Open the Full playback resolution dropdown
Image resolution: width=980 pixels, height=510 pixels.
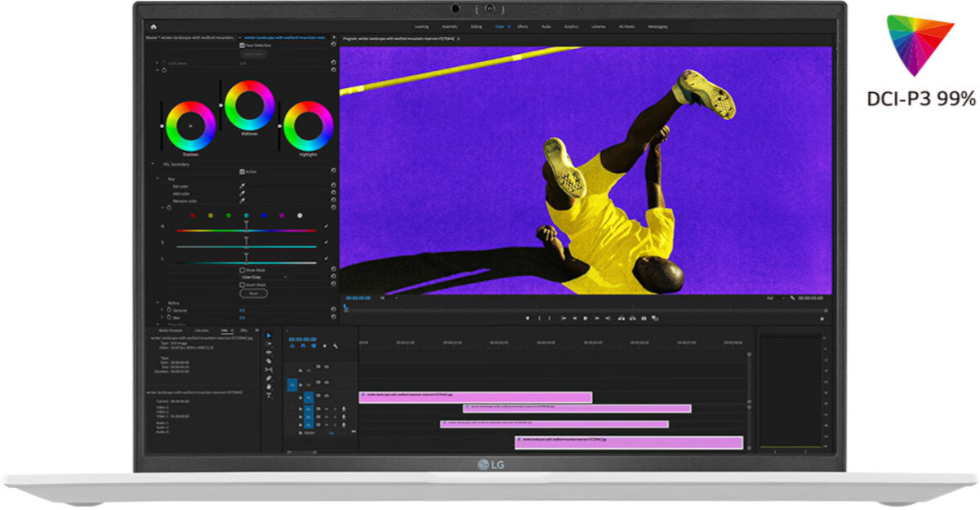[774, 298]
